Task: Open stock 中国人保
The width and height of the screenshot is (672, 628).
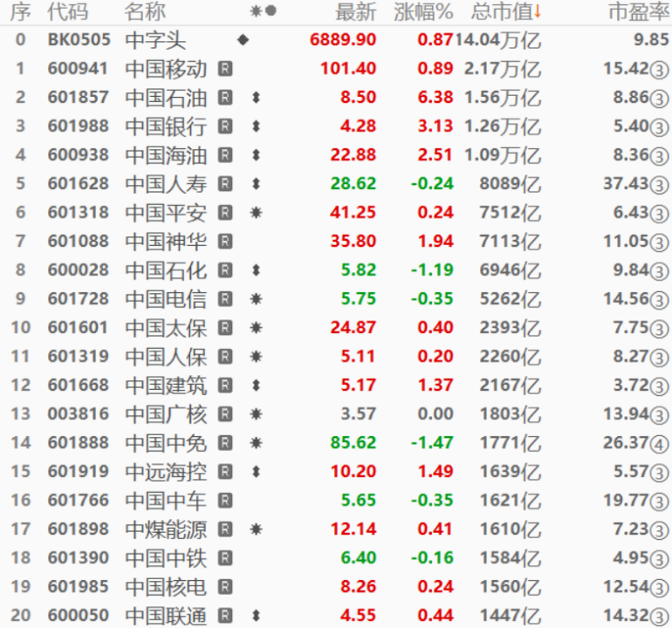Action: [167, 357]
